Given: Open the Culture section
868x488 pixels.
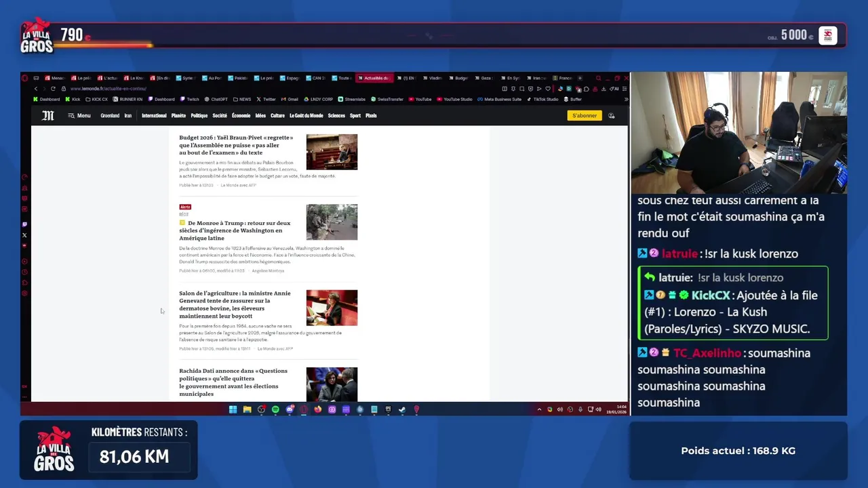Looking at the screenshot, I should (277, 116).
